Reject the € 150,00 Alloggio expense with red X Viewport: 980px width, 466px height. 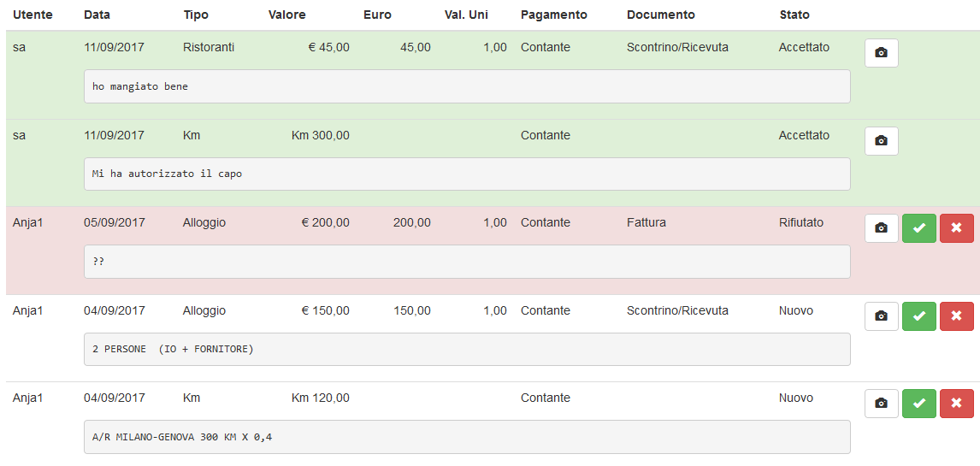point(956,316)
